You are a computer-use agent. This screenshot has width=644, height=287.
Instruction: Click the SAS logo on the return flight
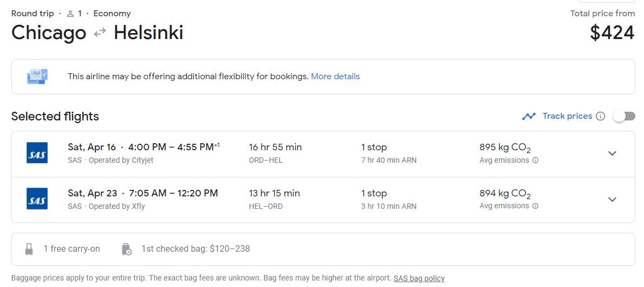(x=37, y=199)
